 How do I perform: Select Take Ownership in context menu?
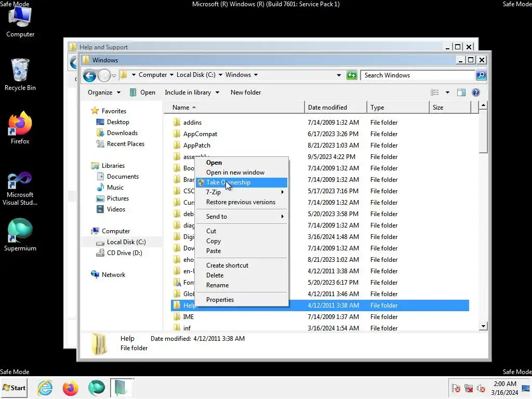coord(242,182)
